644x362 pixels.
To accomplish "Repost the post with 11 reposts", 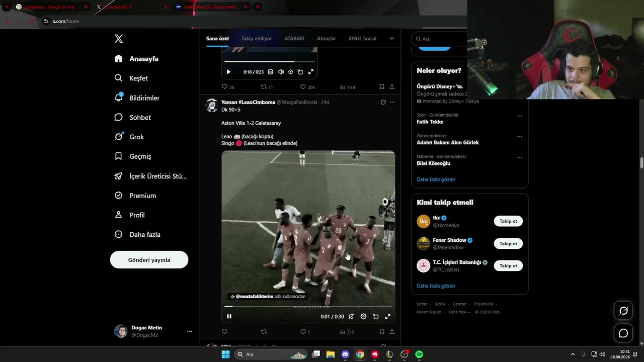I will (x=267, y=87).
